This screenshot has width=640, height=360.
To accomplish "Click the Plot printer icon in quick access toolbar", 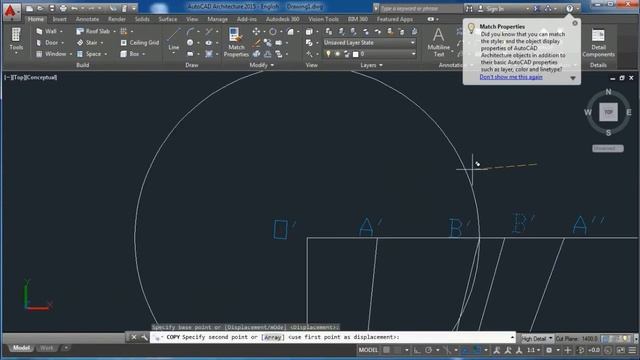I will (63, 8).
